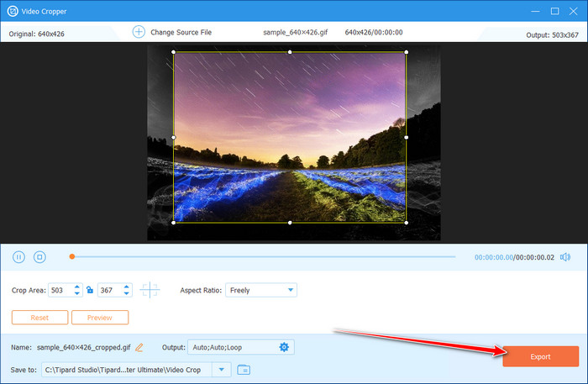Click the sample_640×426.gif file name
Image resolution: width=588 pixels, height=384 pixels.
tap(296, 32)
